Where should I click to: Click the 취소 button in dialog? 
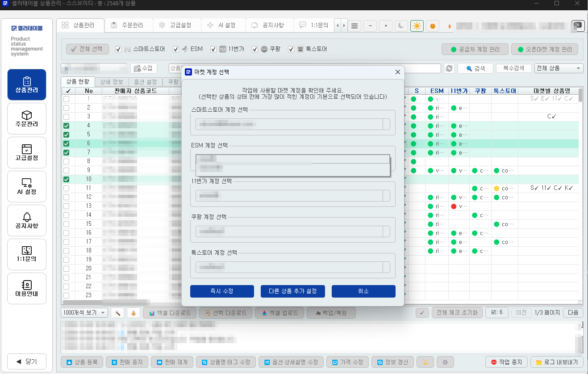point(363,291)
